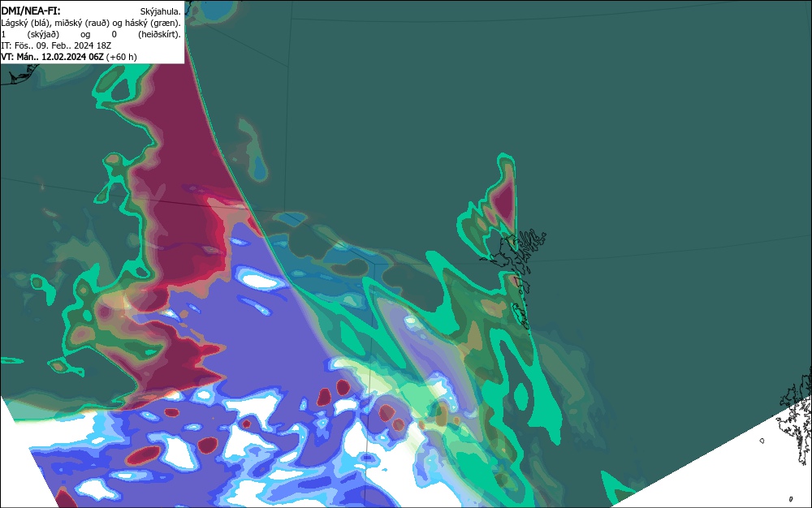Click the initial time line 'IT: Fös.. 09. Feb.. 2024 18Z'
Image resolution: width=812 pixels, height=508 pixels.
[x=56, y=45]
